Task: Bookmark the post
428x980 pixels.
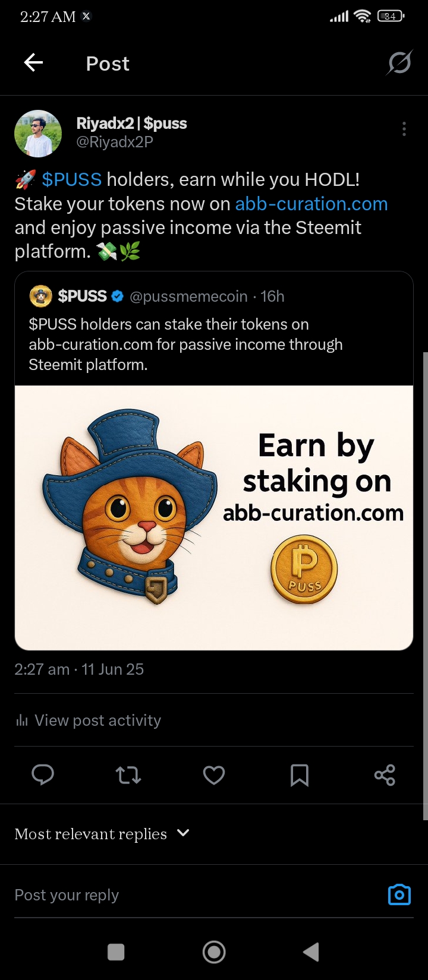Action: coord(299,775)
